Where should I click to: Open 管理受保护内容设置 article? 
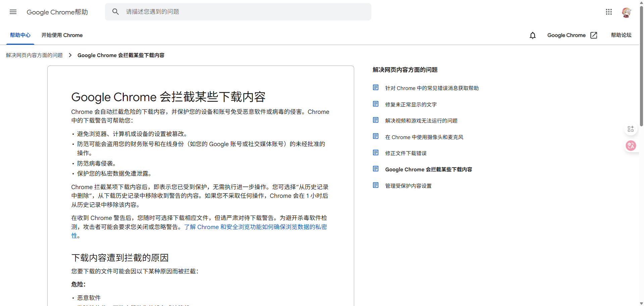pos(408,186)
